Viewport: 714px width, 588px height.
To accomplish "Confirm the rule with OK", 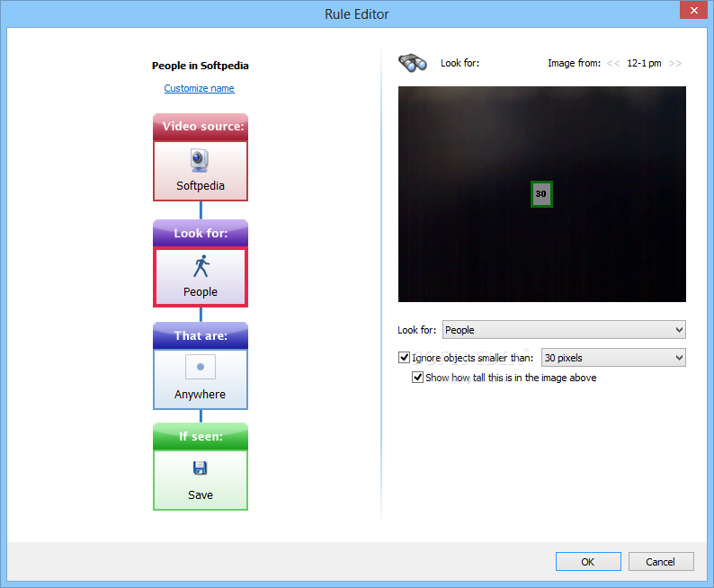I will point(588,562).
